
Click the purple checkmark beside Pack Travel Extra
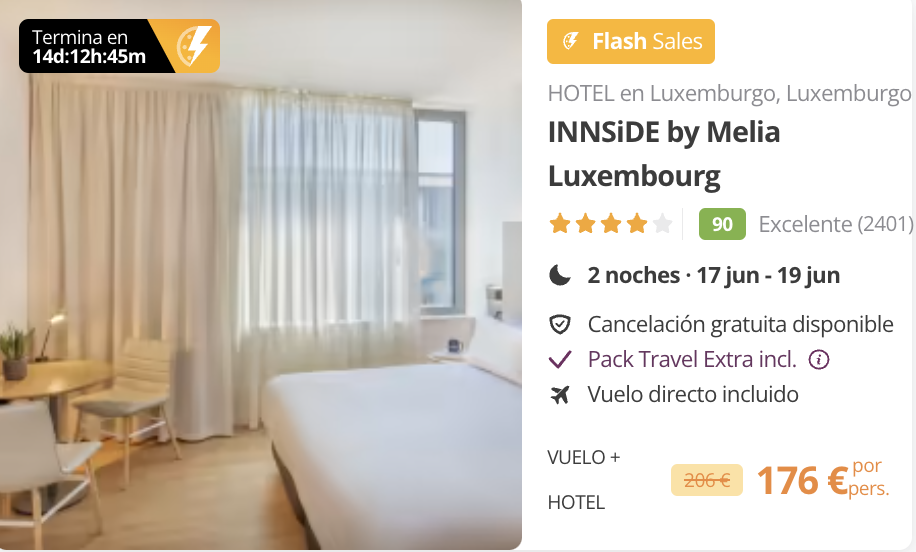tap(560, 359)
